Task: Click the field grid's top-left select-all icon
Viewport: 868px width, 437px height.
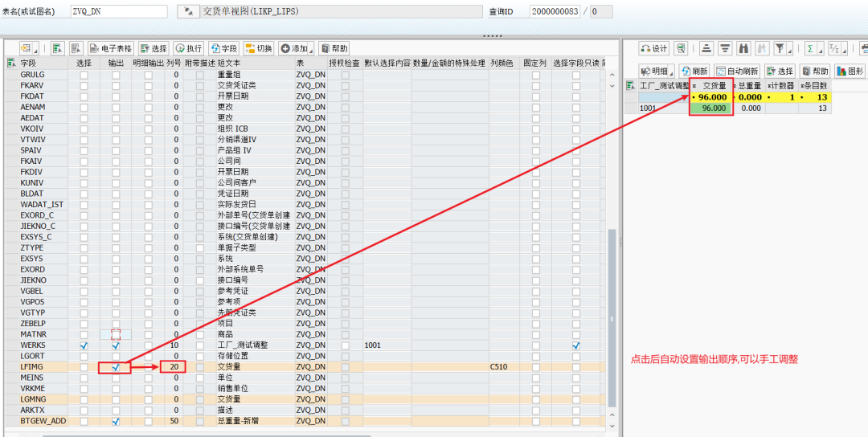Action: pos(10,63)
